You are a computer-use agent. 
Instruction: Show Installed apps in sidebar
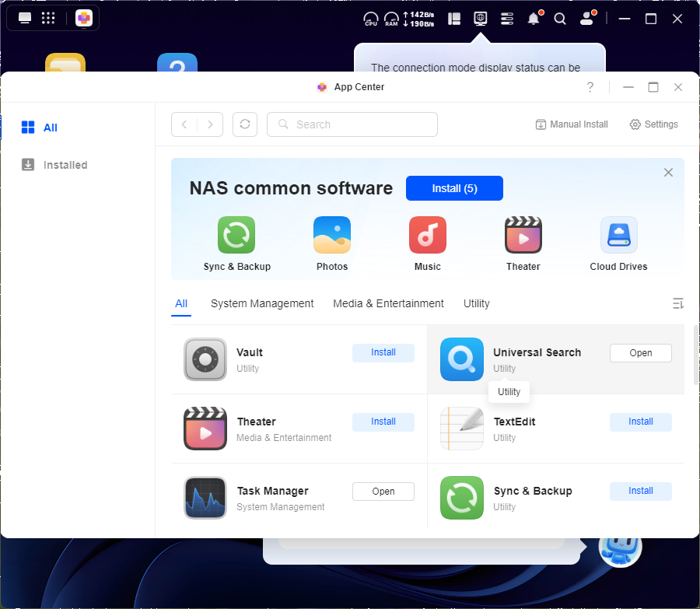click(x=65, y=165)
